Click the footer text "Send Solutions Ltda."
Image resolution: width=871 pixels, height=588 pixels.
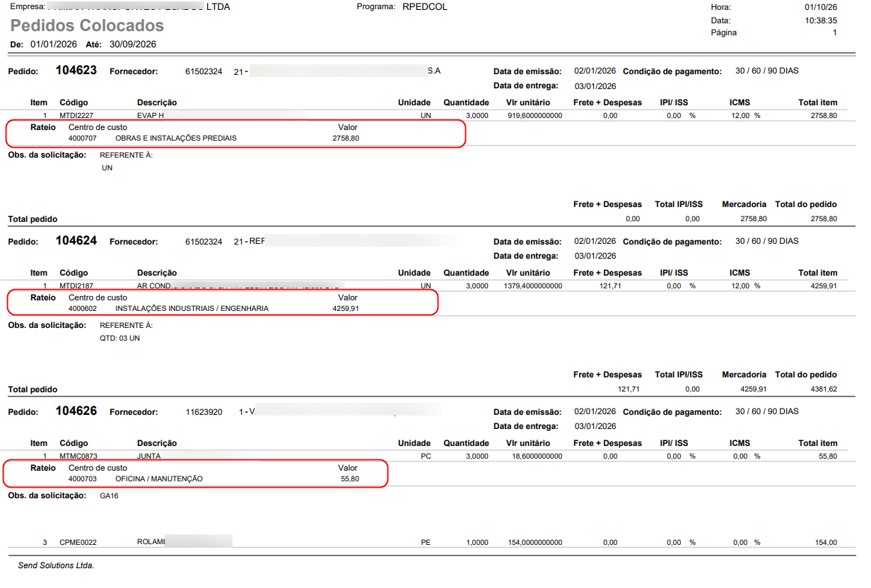pos(56,565)
